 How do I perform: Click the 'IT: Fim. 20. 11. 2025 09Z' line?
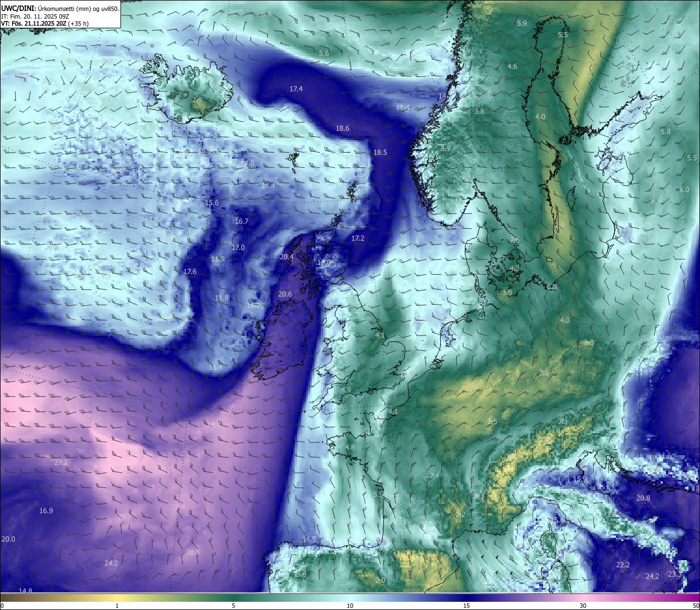(35, 16)
